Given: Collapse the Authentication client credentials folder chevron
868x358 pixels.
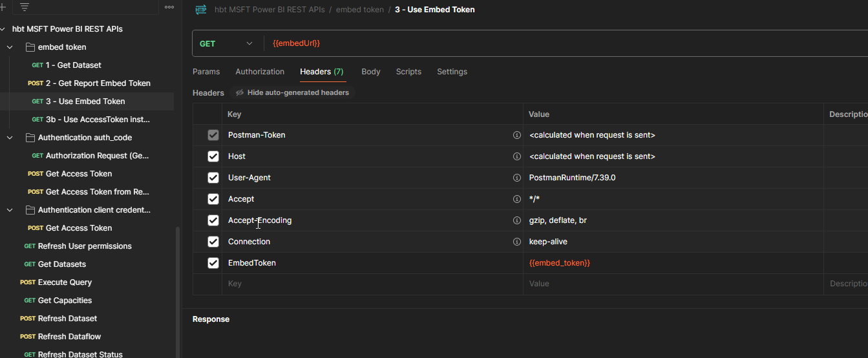Looking at the screenshot, I should click(x=10, y=210).
